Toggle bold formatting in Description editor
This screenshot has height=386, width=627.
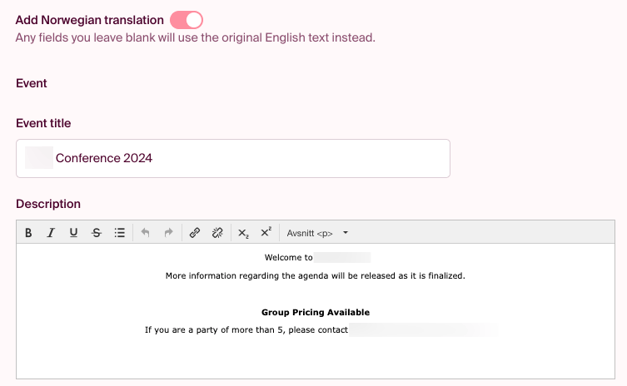pyautogui.click(x=28, y=232)
